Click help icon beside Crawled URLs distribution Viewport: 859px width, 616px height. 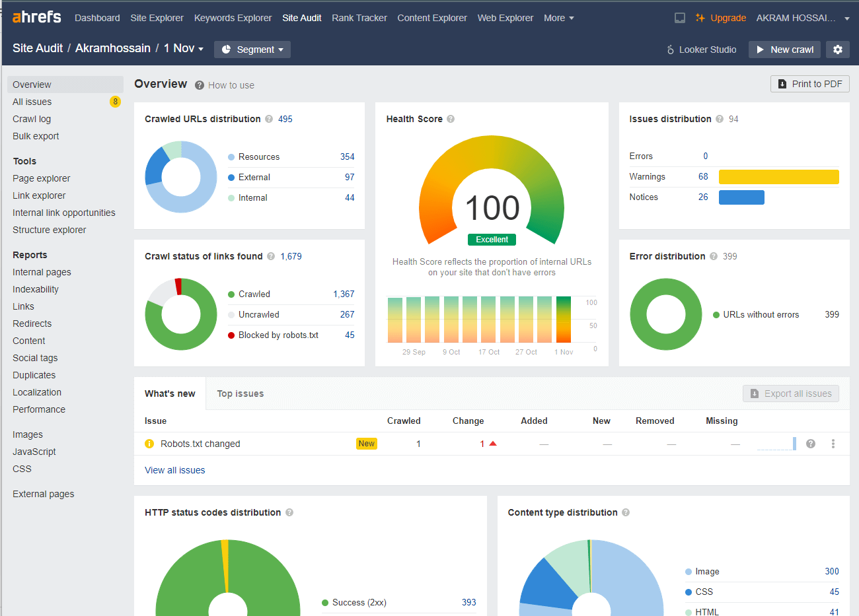(269, 119)
